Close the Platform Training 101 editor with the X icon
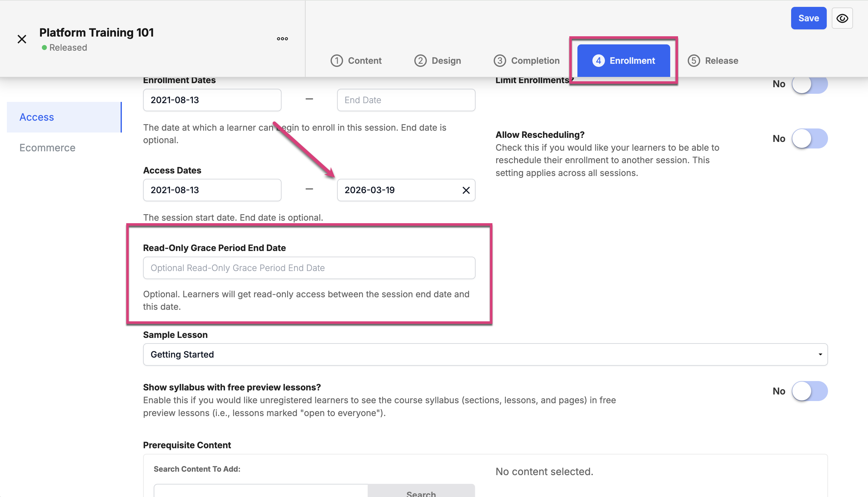868x497 pixels. [22, 39]
